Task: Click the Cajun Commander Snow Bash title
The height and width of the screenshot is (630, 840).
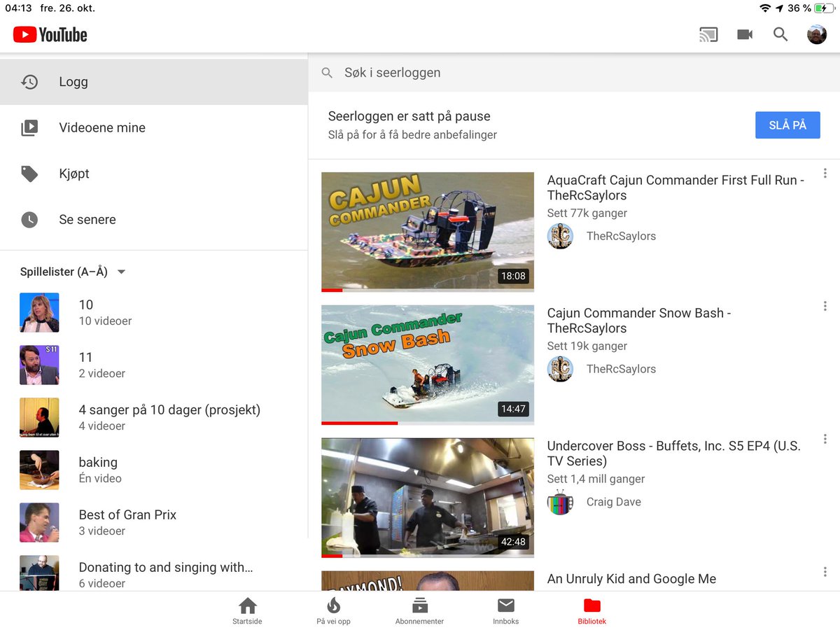Action: 639,321
